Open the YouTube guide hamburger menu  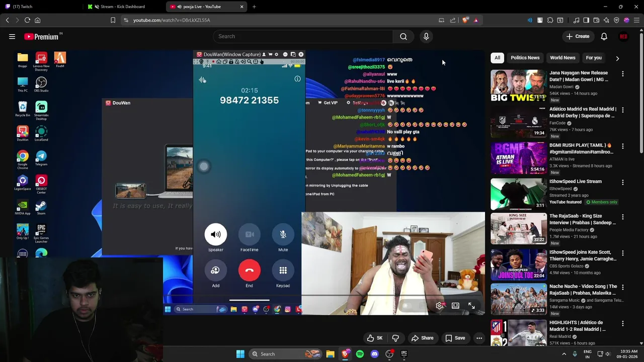pyautogui.click(x=12, y=37)
